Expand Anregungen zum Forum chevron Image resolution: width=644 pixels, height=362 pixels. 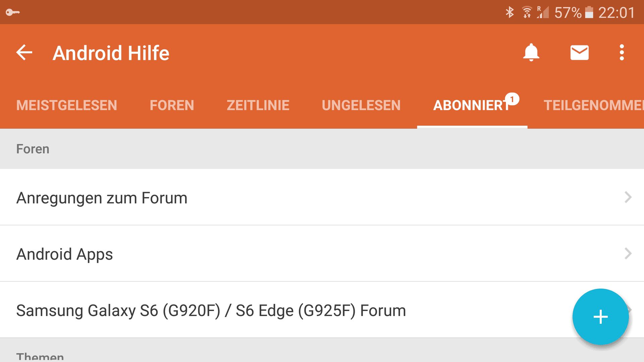click(x=628, y=197)
